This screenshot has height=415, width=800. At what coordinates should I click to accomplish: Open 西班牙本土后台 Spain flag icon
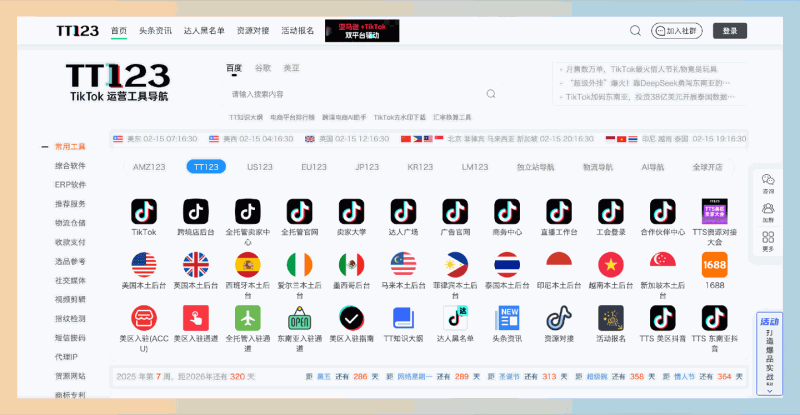(x=248, y=265)
